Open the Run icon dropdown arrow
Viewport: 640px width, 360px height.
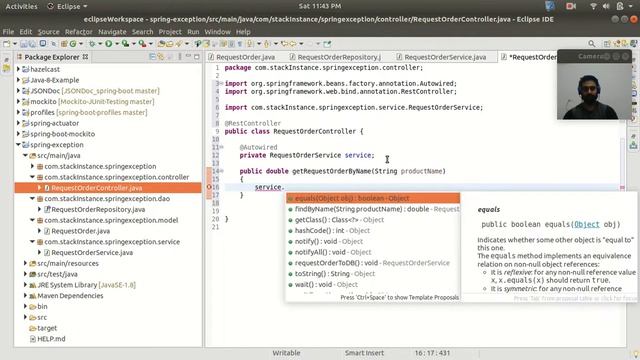point(117,44)
